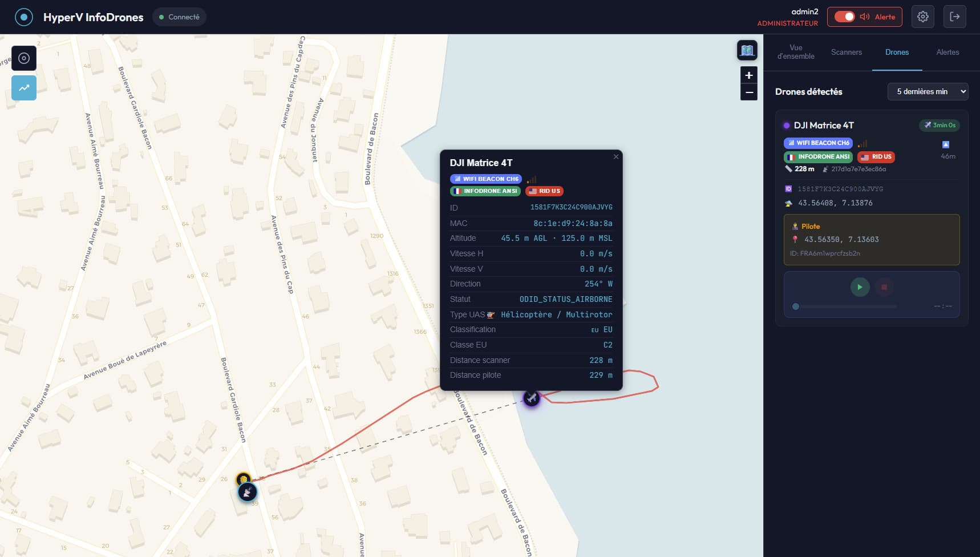
Task: Zoom in on the map
Action: [748, 75]
